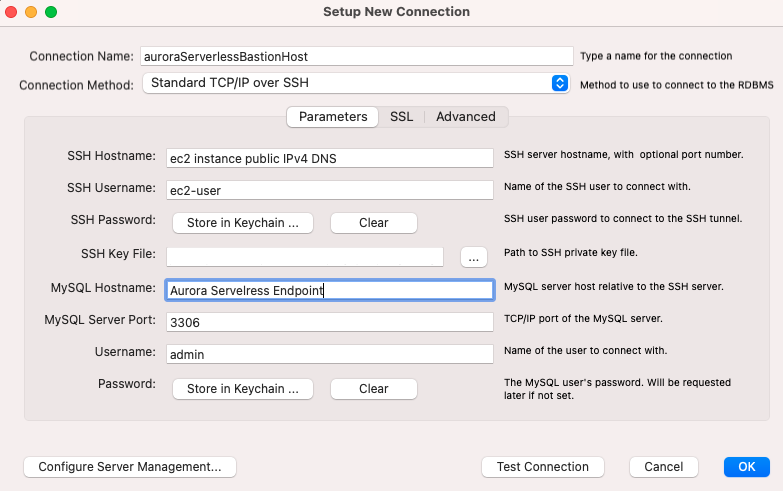The image size is (783, 491).
Task: Focus the MySQL Server Port field
Action: click(x=330, y=322)
